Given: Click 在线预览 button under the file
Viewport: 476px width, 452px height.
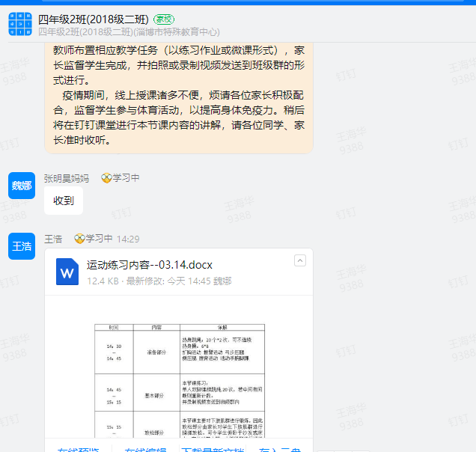Looking at the screenshot, I should coord(79,449).
